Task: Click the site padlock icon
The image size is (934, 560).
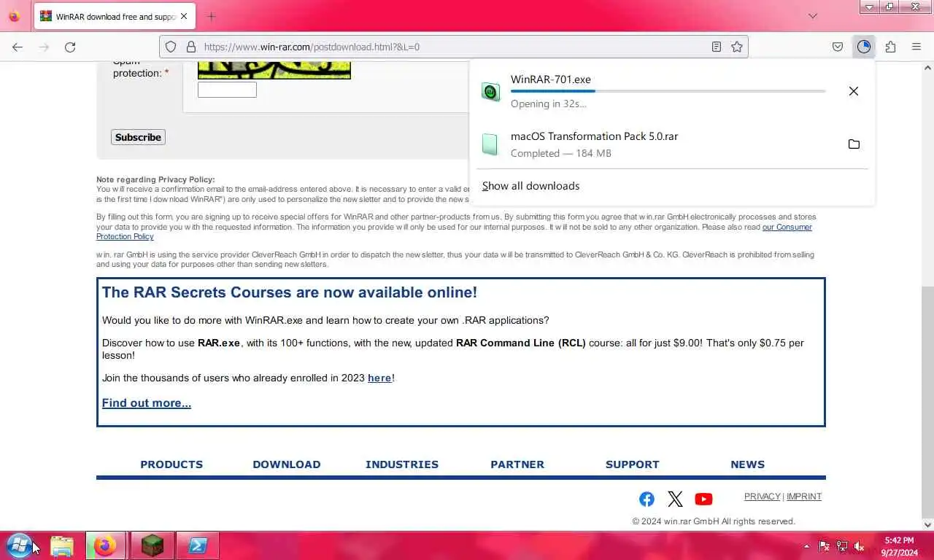Action: point(191,47)
